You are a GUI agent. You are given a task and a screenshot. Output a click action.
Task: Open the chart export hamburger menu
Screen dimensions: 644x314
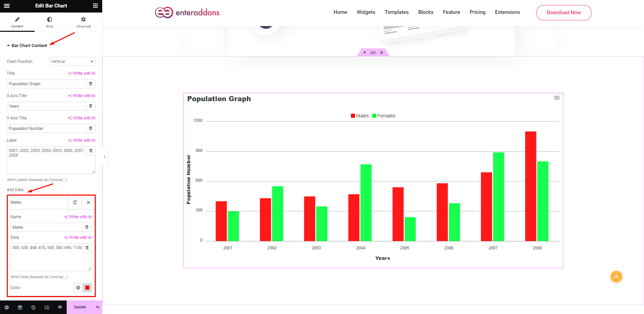[x=557, y=98]
